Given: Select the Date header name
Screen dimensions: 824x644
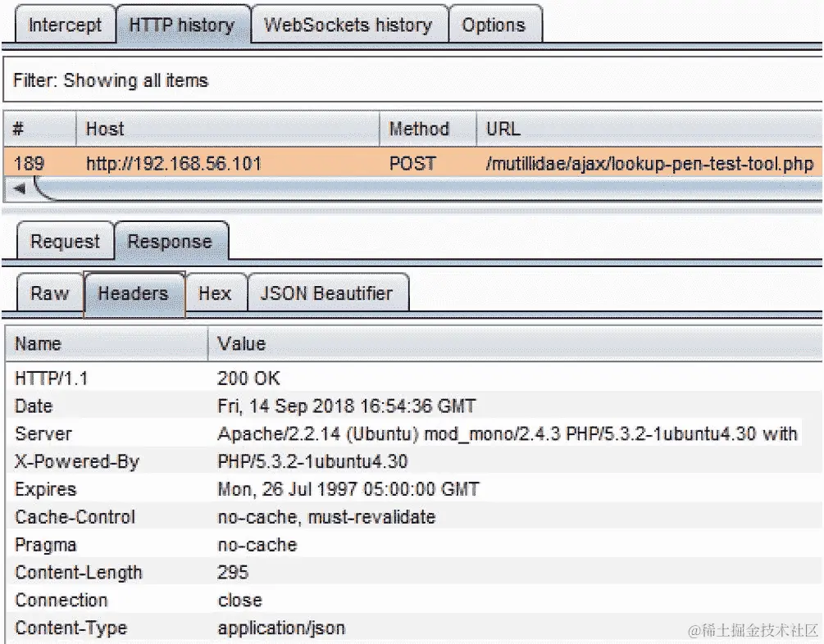Looking at the screenshot, I should (x=34, y=406).
